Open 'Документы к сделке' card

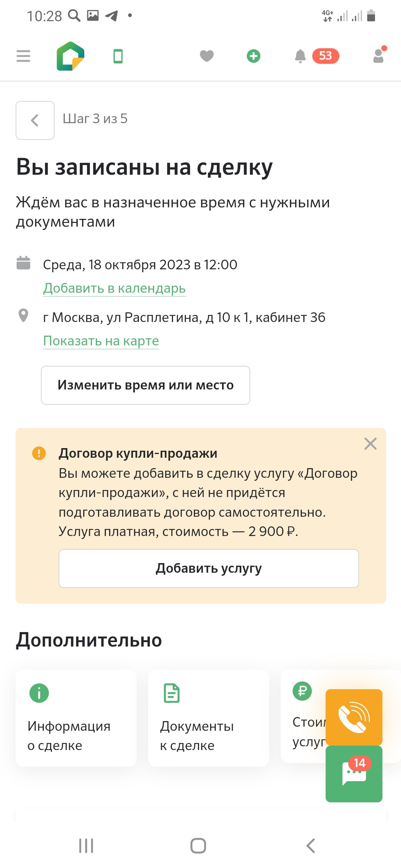pyautogui.click(x=208, y=718)
